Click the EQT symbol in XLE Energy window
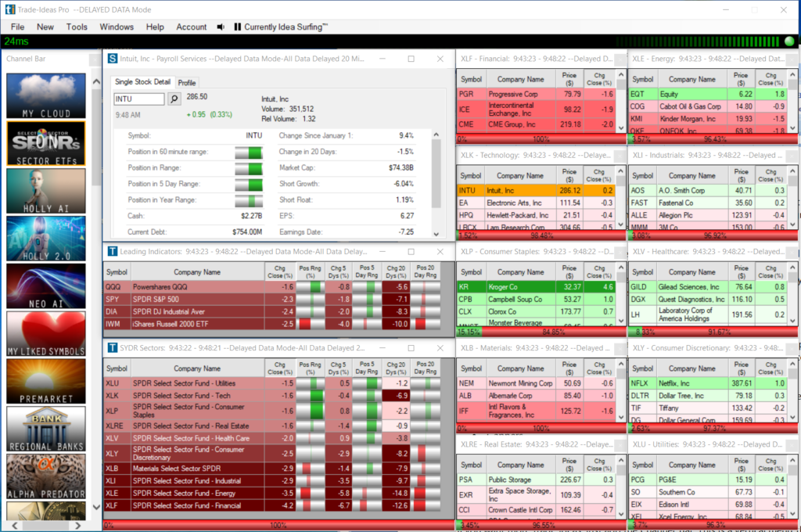Viewport: 801px width, 532px height. [x=637, y=94]
